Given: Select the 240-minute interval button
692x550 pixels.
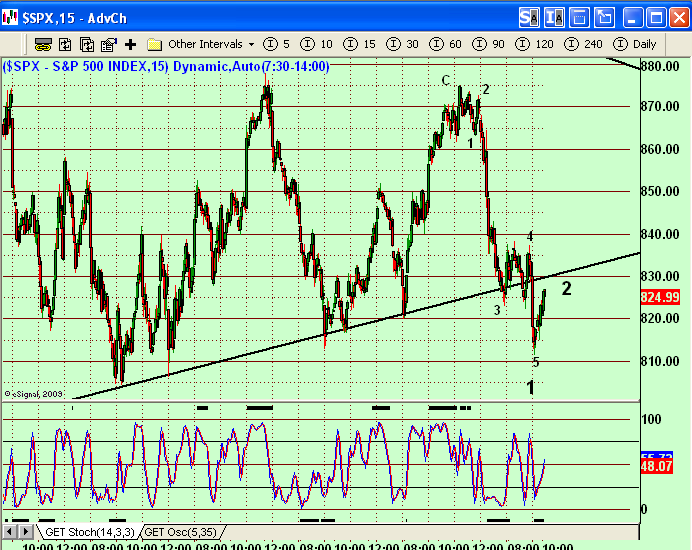Looking at the screenshot, I should point(583,44).
